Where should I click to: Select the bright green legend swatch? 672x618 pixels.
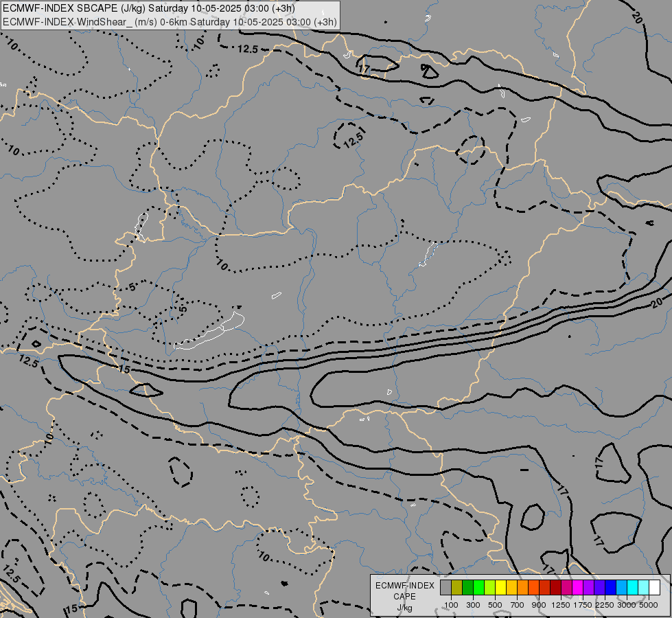[478, 587]
